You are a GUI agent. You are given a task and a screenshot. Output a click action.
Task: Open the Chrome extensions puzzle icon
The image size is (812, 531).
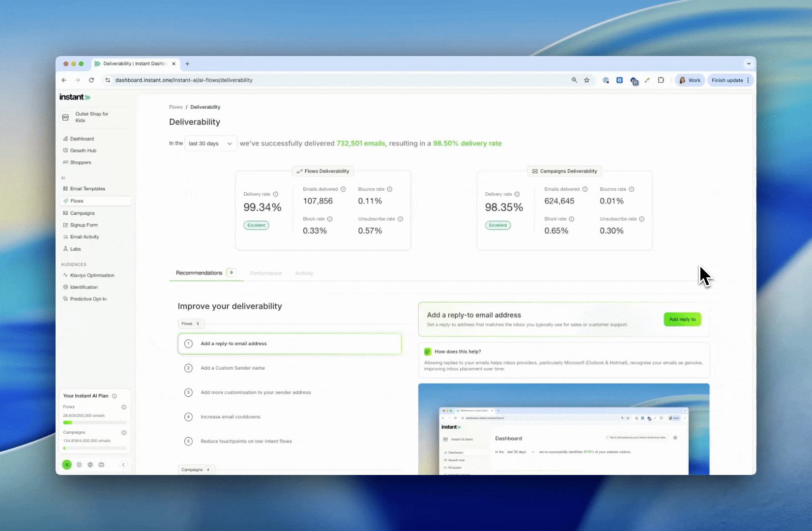coord(661,80)
